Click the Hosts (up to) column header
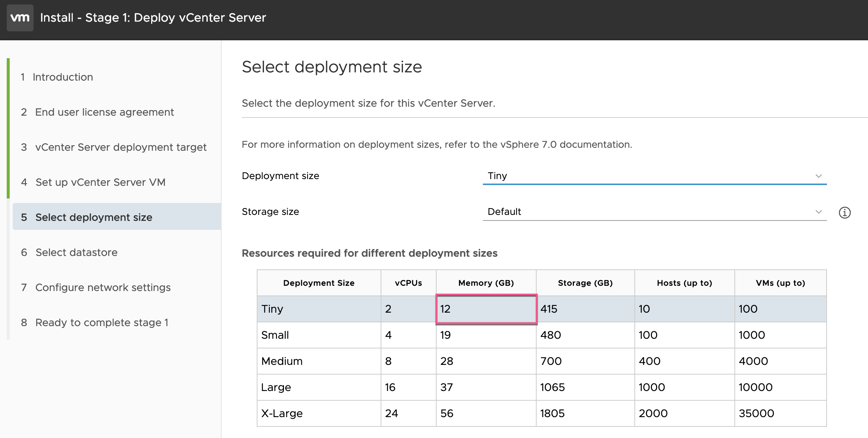The image size is (868, 438). (x=684, y=283)
